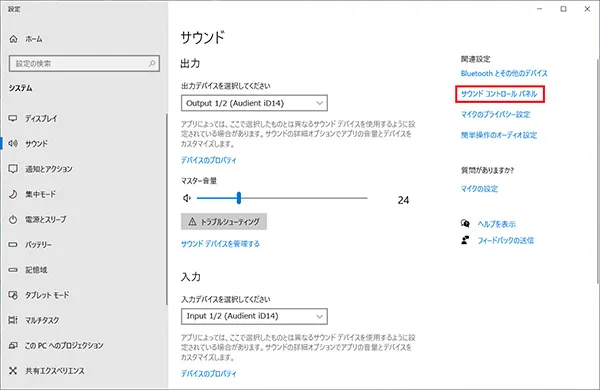Click the search magnifier icon
600x390 pixels.
pyautogui.click(x=152, y=63)
